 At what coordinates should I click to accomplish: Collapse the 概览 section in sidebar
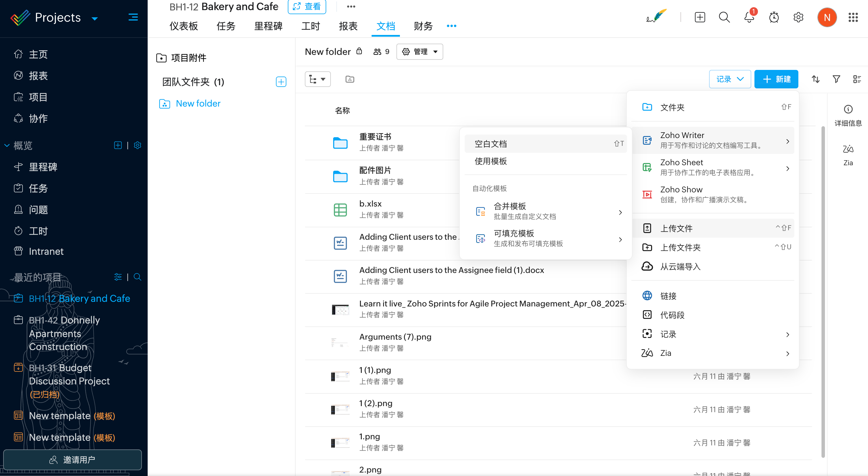[7, 146]
